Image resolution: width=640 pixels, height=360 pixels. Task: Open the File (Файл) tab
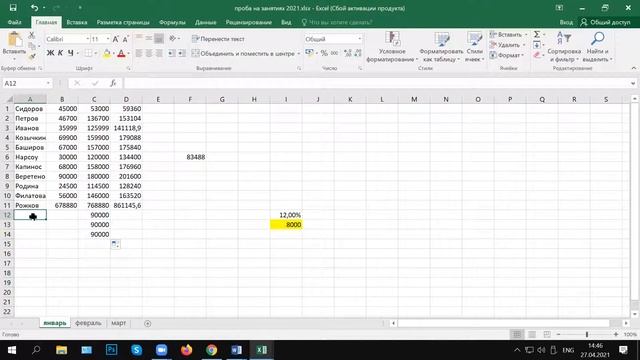tap(14, 22)
